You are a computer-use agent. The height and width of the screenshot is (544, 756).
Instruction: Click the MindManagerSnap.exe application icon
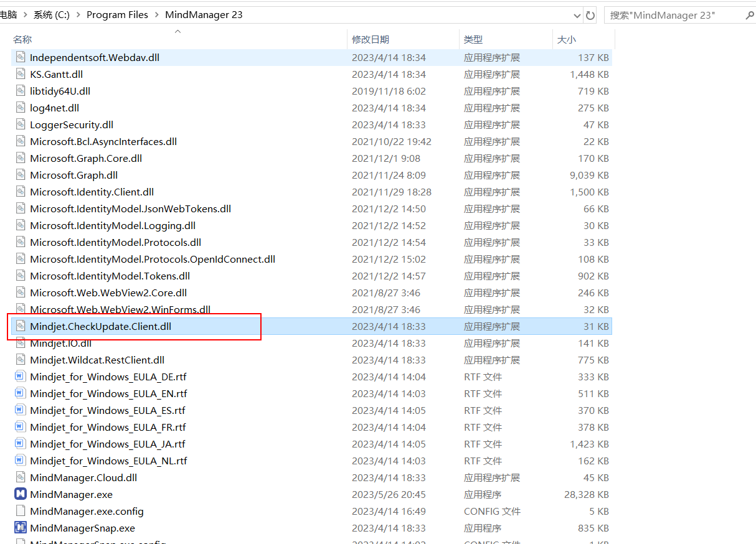point(21,528)
